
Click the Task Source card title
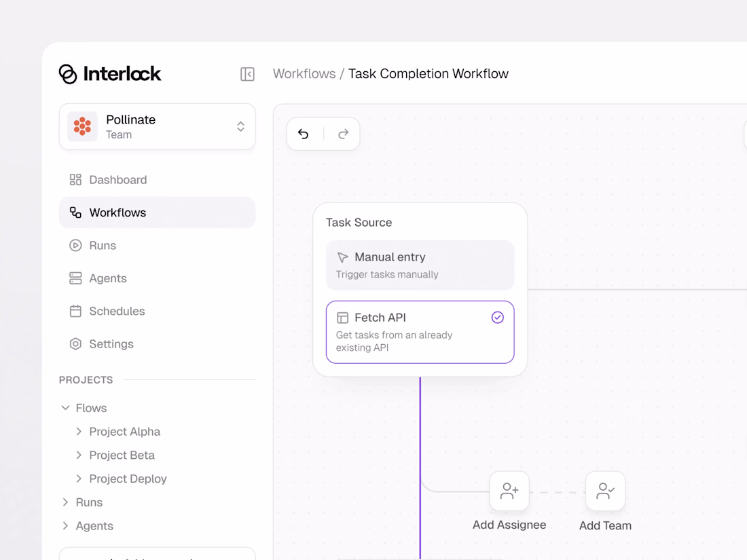pyautogui.click(x=359, y=223)
